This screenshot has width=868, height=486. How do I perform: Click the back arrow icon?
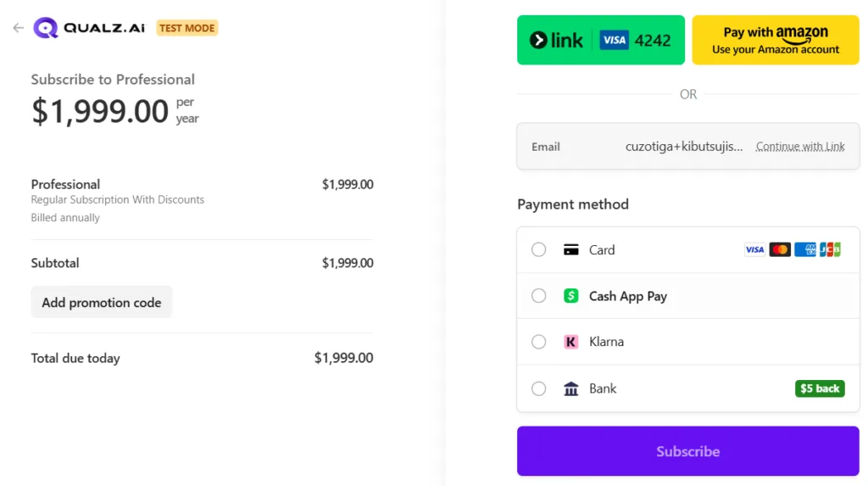tap(19, 28)
